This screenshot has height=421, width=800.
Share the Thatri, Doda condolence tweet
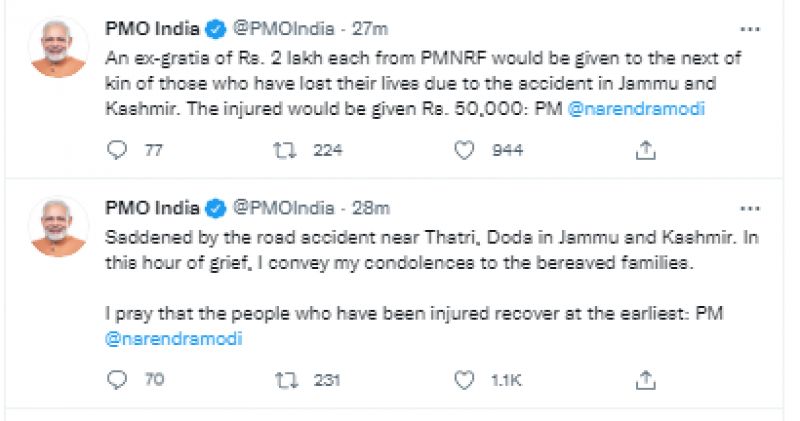tap(646, 380)
